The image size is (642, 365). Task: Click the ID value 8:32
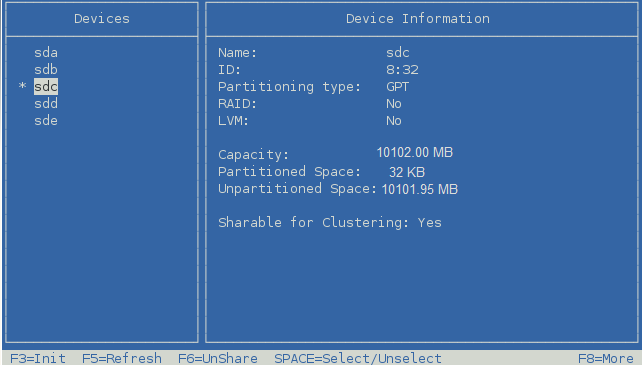402,70
